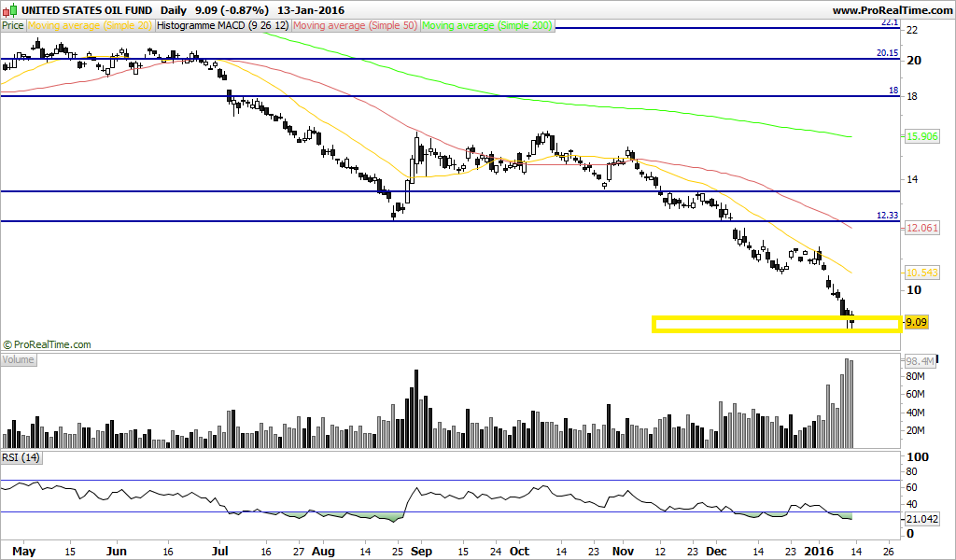Click the 2016 label on time axis
This screenshot has height=560, width=956.
click(x=819, y=552)
